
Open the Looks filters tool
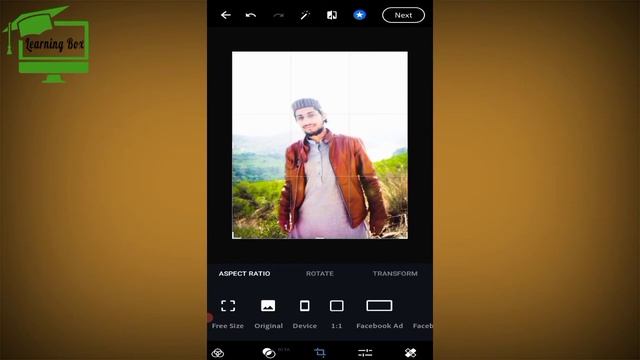(x=218, y=353)
